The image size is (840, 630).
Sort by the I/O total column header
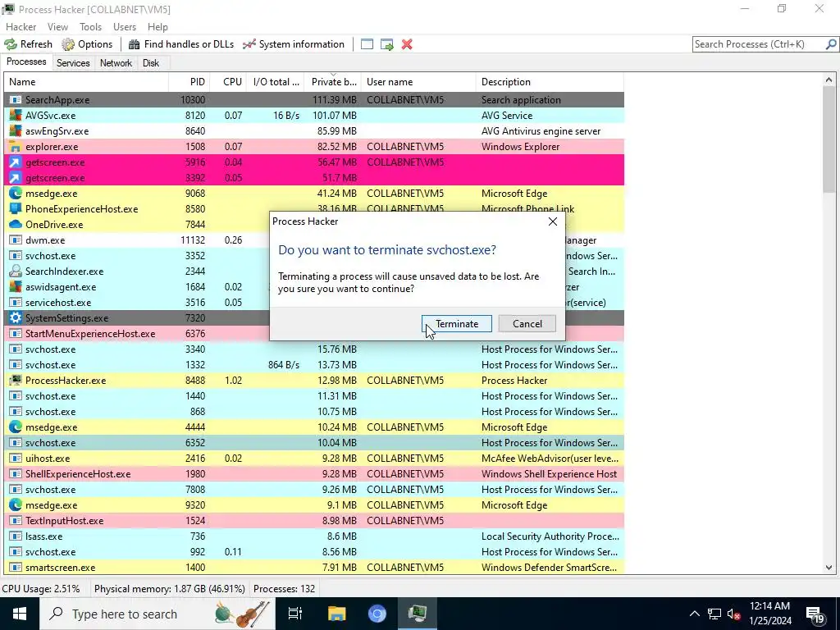pyautogui.click(x=276, y=82)
